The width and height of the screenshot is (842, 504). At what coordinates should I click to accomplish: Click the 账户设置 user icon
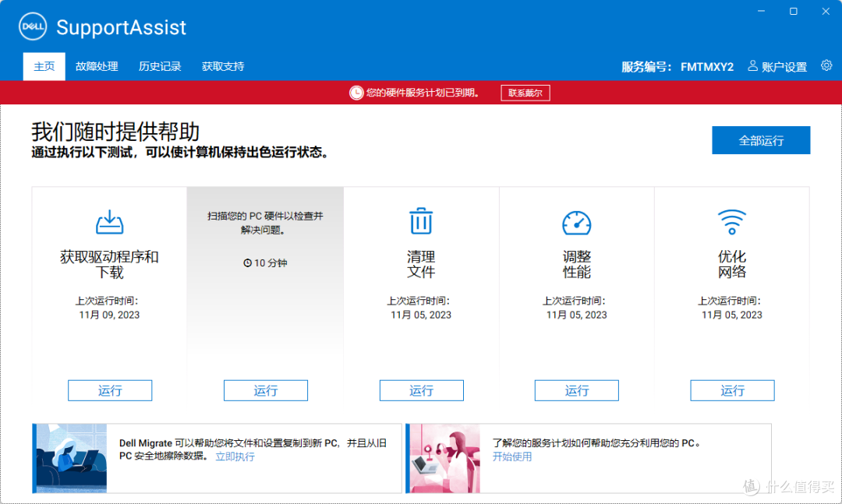(x=753, y=65)
